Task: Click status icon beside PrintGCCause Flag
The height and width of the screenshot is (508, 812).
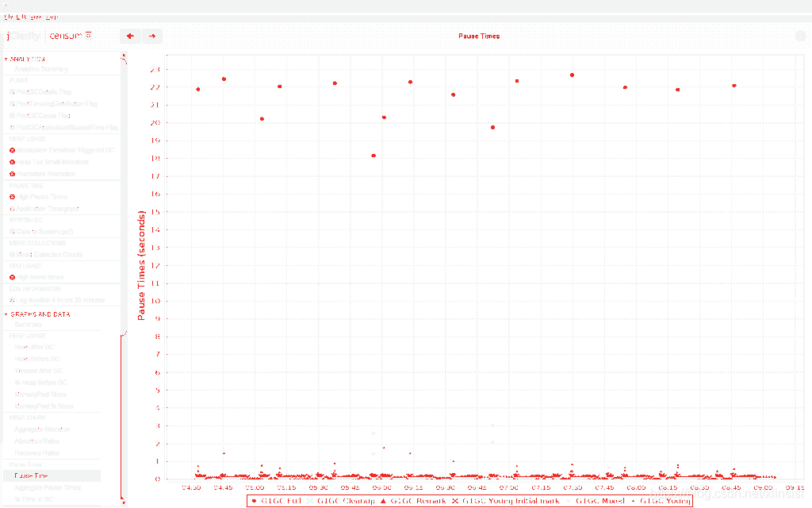Action: pos(13,116)
